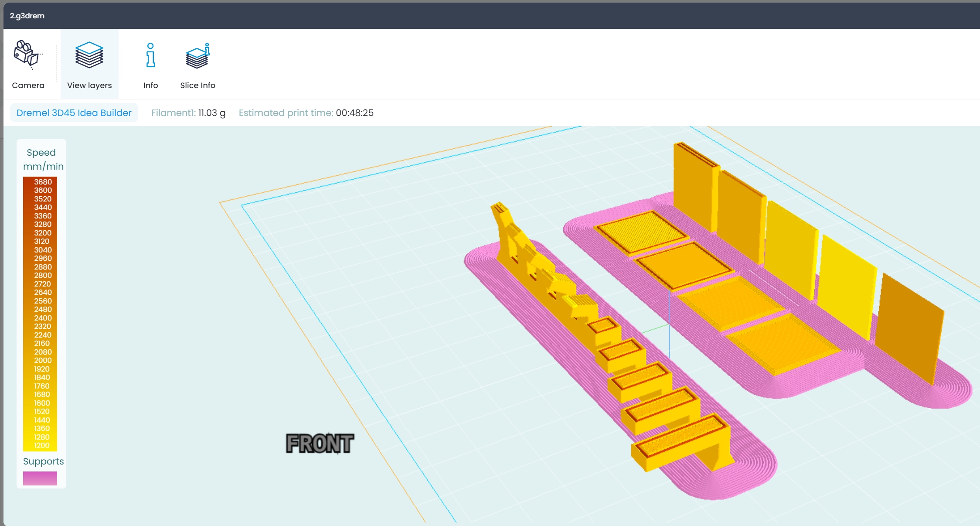The image size is (980, 526).
Task: Click the pink Supports color swatch
Action: pos(40,478)
